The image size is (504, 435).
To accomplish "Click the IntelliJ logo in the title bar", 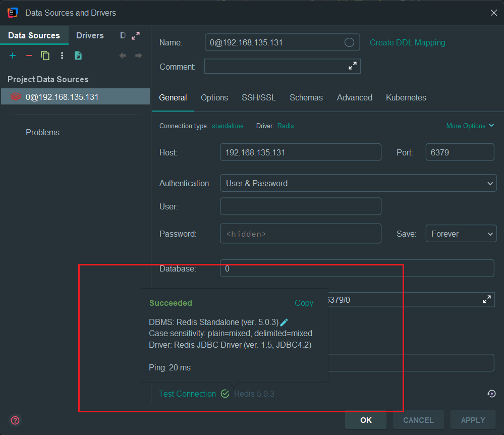I will [x=12, y=13].
